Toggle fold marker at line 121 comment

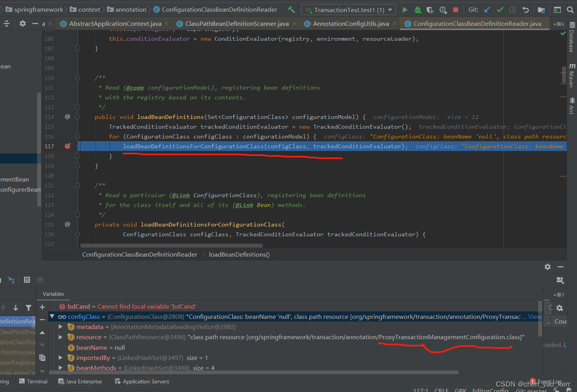[78, 185]
